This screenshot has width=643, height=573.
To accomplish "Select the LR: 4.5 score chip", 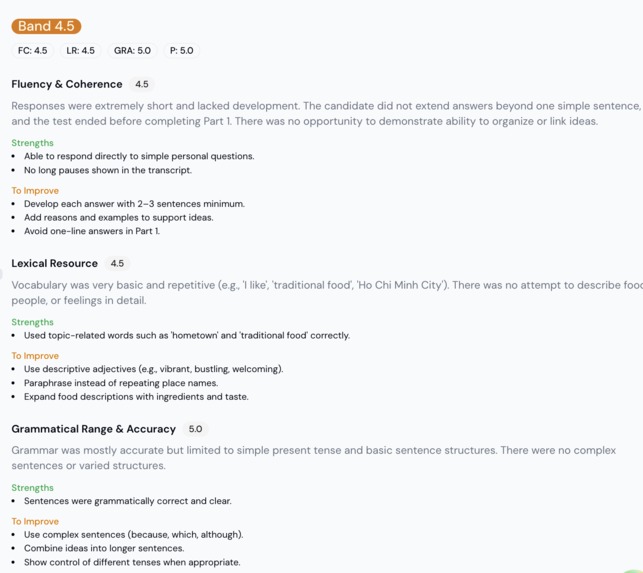I will pyautogui.click(x=80, y=50).
